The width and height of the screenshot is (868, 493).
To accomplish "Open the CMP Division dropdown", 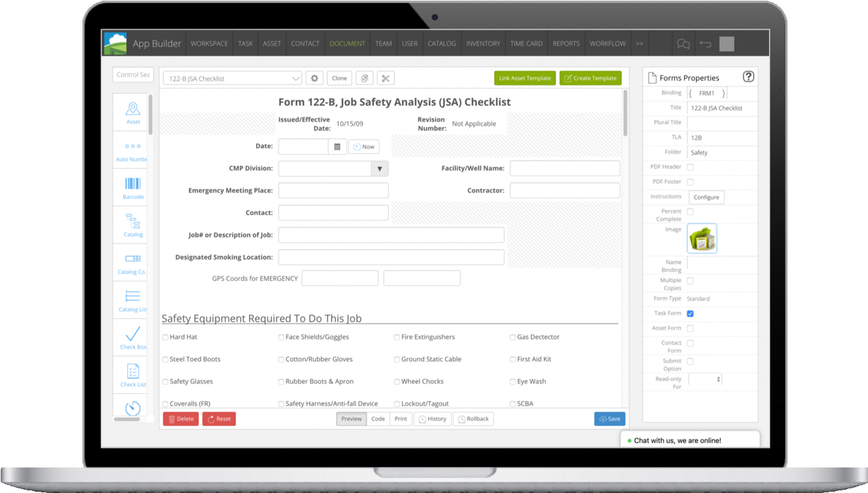I will point(379,168).
